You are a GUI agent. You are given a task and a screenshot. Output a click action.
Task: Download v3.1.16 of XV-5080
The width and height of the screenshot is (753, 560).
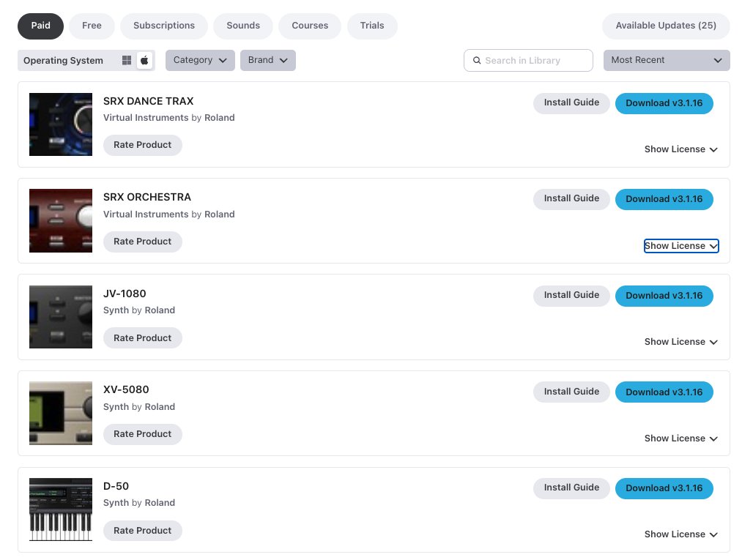(664, 392)
